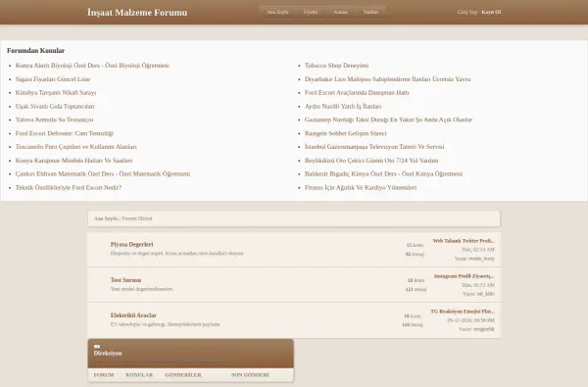Open Sigara Fiyatları Güncel Liste topic
The width and height of the screenshot is (588, 387).
tap(53, 79)
